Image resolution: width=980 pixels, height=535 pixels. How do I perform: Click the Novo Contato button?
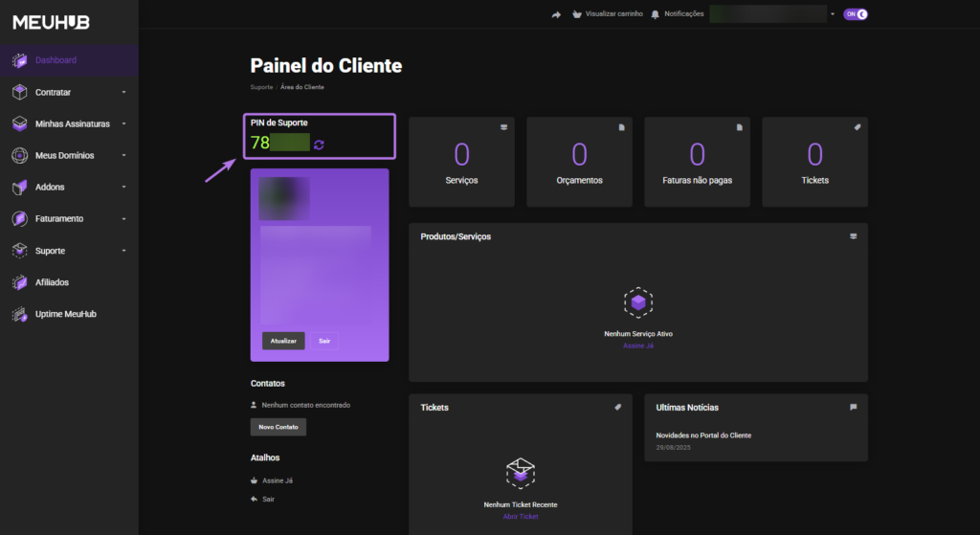[x=278, y=427]
